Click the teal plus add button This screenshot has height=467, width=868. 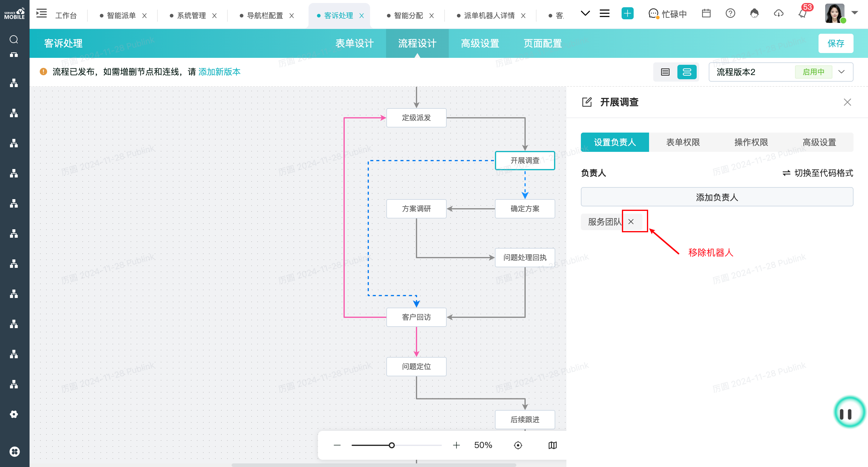click(x=627, y=14)
